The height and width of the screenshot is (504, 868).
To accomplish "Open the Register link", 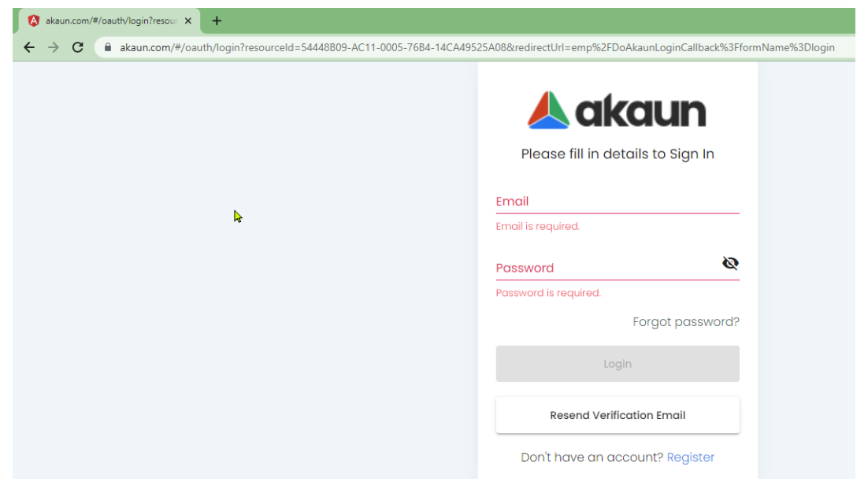I will [x=690, y=458].
